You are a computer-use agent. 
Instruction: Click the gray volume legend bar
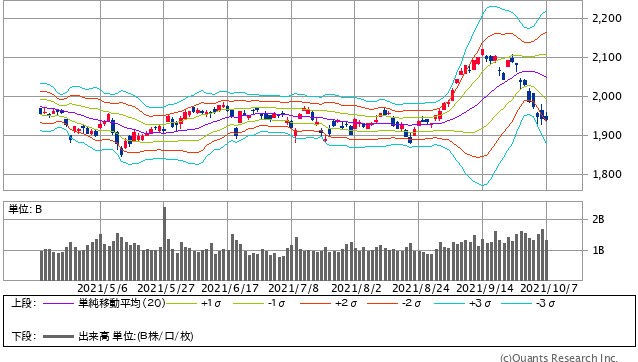[x=59, y=336]
